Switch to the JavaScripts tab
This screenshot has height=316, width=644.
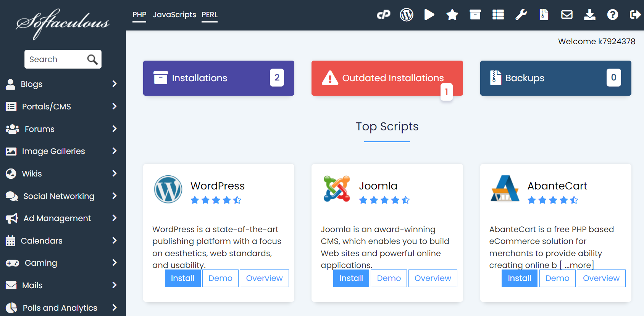point(174,15)
